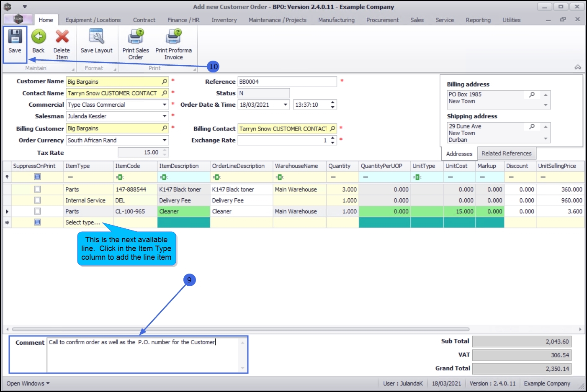
Task: Search billing address with magnifier icon
Action: 532,95
